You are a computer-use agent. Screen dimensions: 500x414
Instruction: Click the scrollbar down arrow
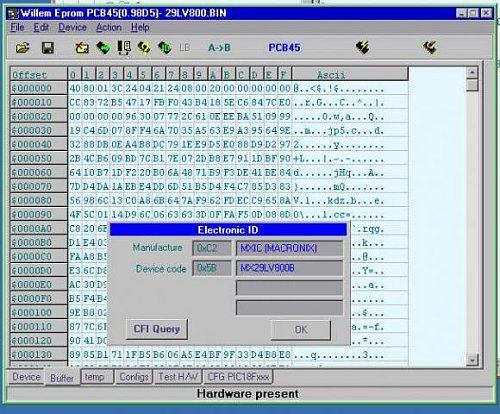pyautogui.click(x=472, y=360)
